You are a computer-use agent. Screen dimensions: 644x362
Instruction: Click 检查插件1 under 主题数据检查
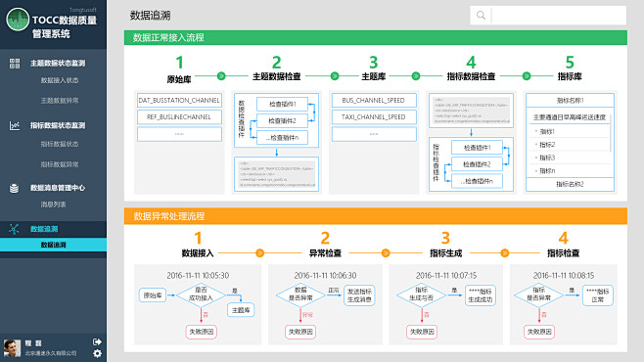pyautogui.click(x=282, y=105)
